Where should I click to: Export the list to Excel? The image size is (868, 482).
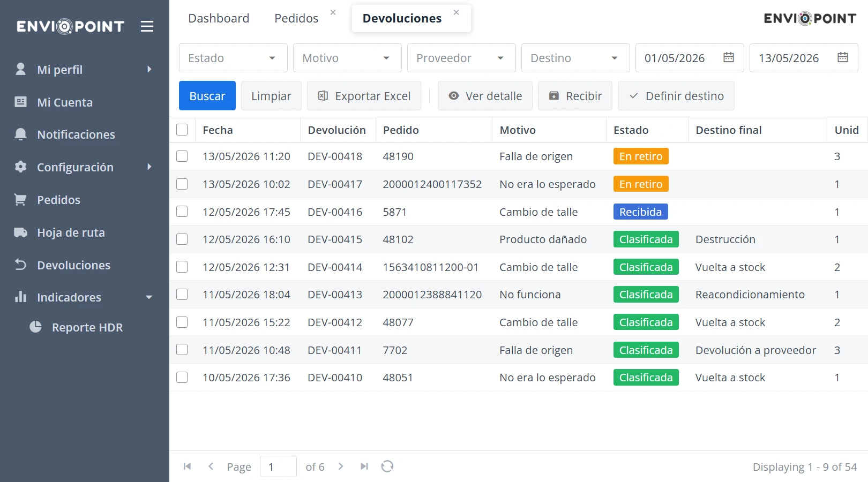[364, 96]
